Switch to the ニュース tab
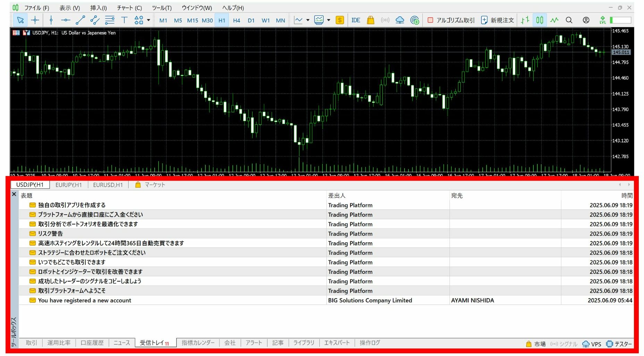Image resolution: width=644 pixels, height=356 pixels. coord(122,343)
